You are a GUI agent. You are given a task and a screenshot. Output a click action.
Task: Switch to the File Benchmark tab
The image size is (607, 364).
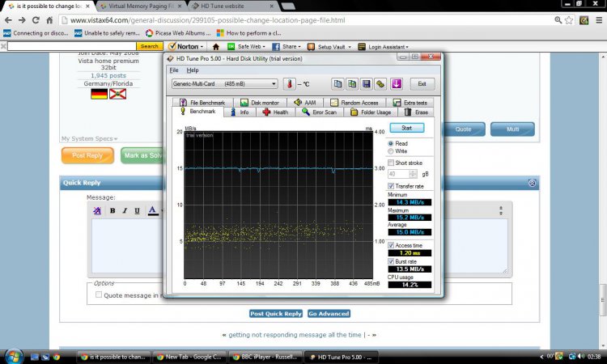(x=202, y=103)
